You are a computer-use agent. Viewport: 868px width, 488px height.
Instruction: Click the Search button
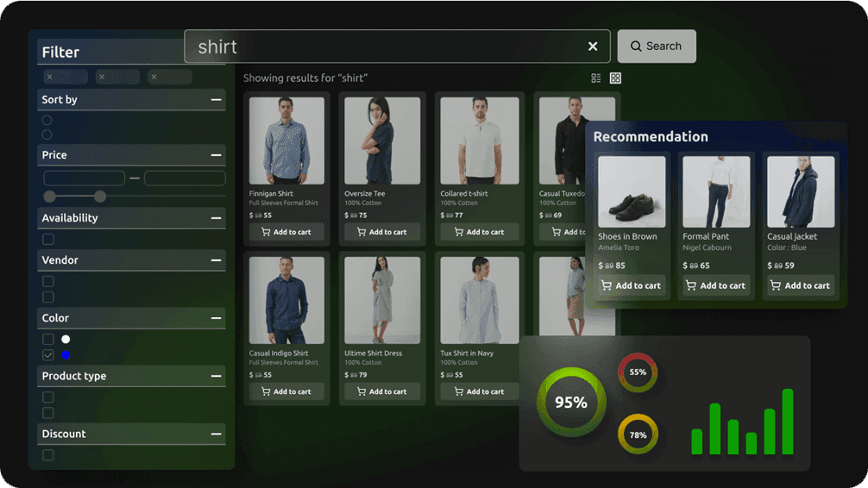coord(656,47)
